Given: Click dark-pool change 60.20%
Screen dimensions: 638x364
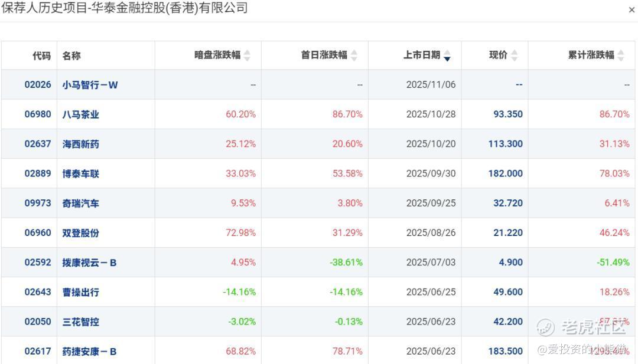Looking at the screenshot, I should [x=241, y=114].
